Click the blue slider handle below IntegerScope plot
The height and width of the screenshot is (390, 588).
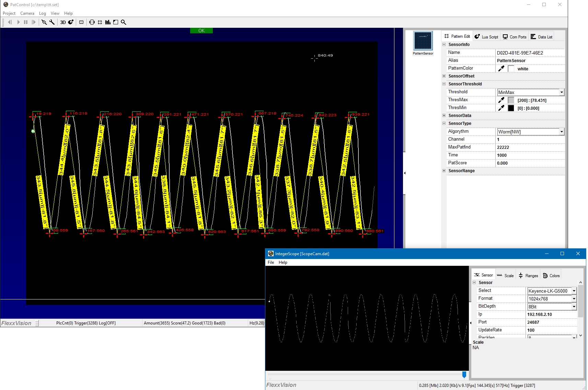click(464, 375)
